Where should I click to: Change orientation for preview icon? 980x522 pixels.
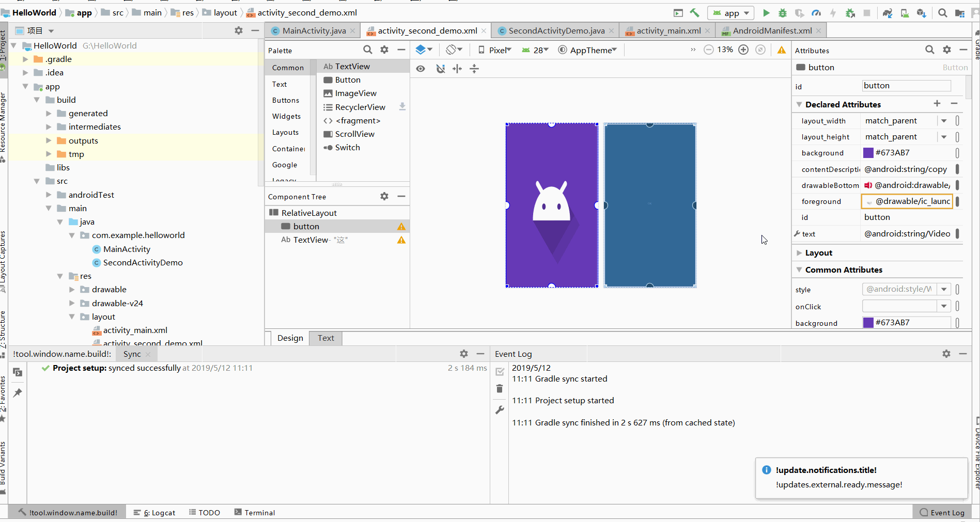pyautogui.click(x=454, y=50)
